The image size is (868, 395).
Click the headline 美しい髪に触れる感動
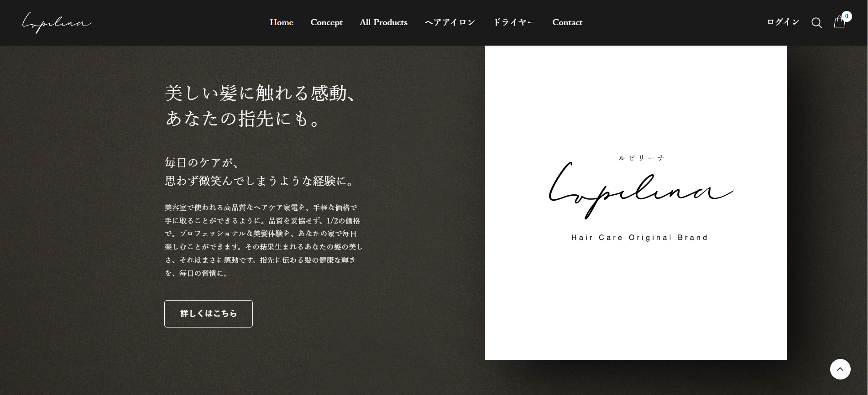[x=260, y=94]
